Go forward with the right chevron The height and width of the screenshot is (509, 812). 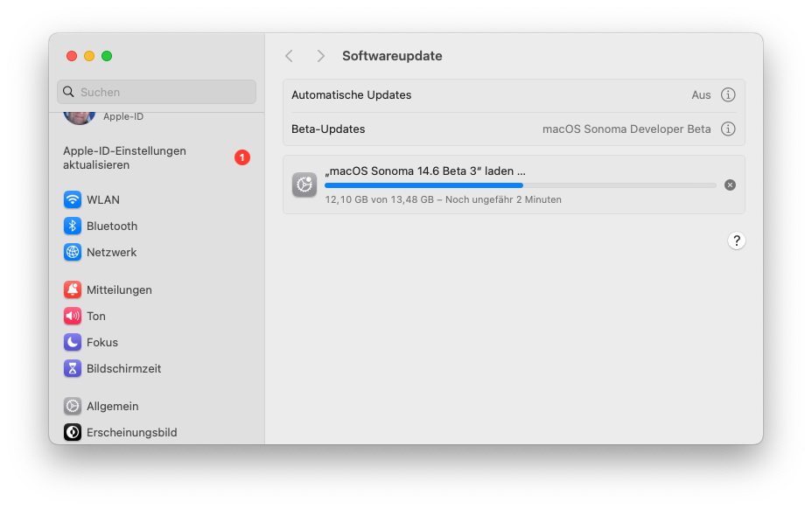point(321,56)
